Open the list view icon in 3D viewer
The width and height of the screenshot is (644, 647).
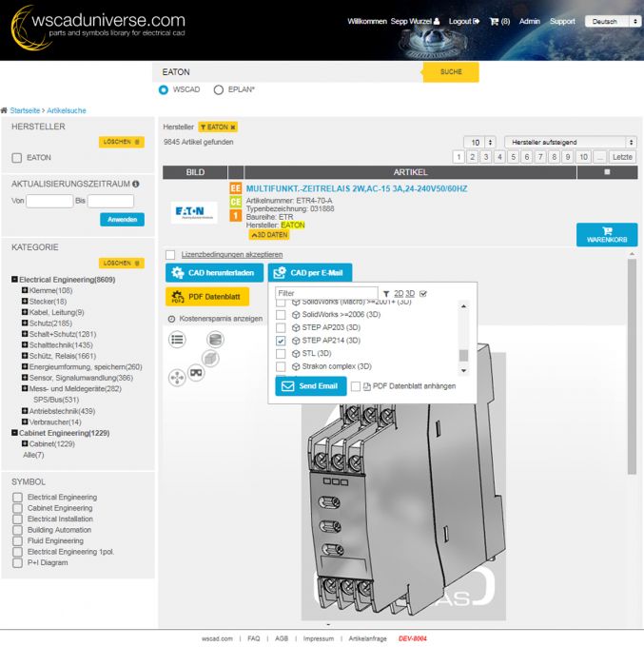click(x=177, y=340)
